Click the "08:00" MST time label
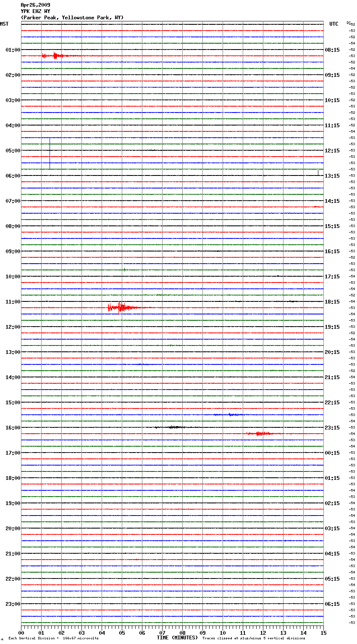Image resolution: width=357 pixels, height=644 pixels. pos(13,226)
